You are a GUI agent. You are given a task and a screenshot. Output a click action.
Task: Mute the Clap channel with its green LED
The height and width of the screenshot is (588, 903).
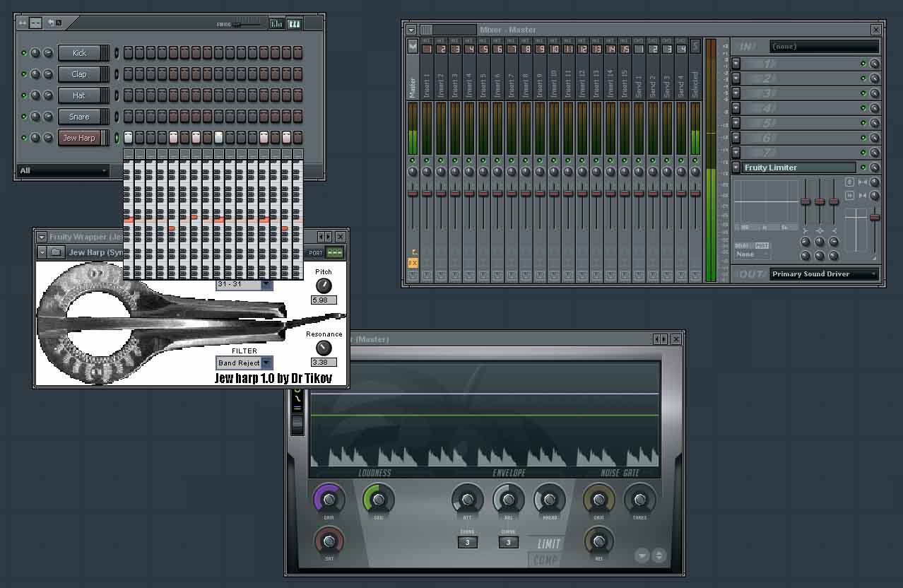(23, 74)
